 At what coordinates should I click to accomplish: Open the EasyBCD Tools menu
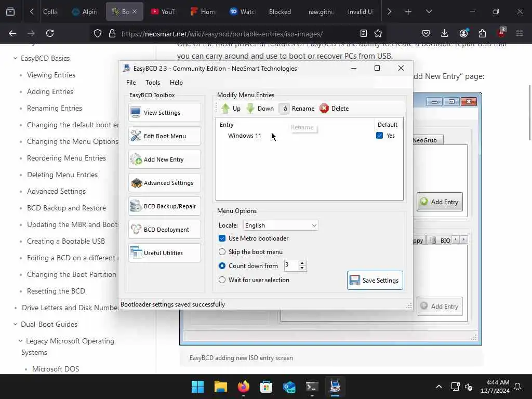153,83
